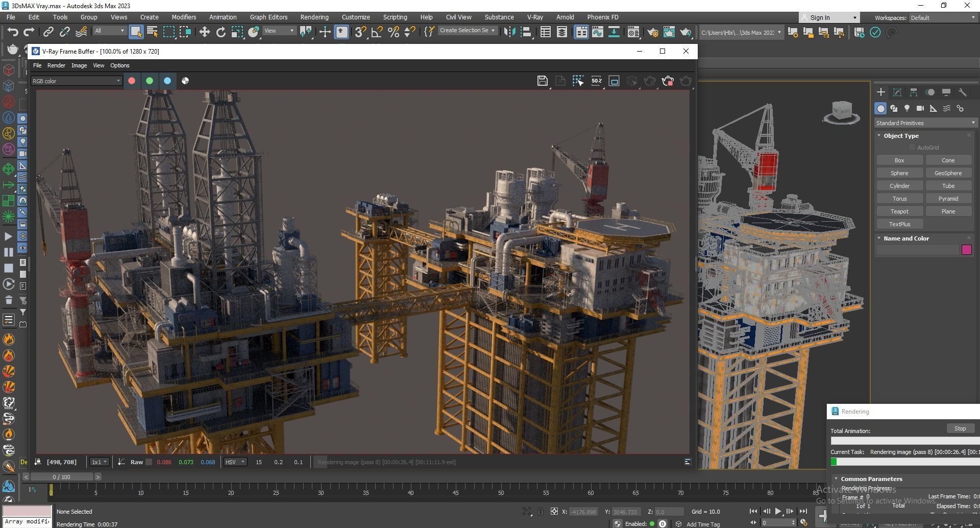Toggle the Angle Snap icon

tap(377, 32)
